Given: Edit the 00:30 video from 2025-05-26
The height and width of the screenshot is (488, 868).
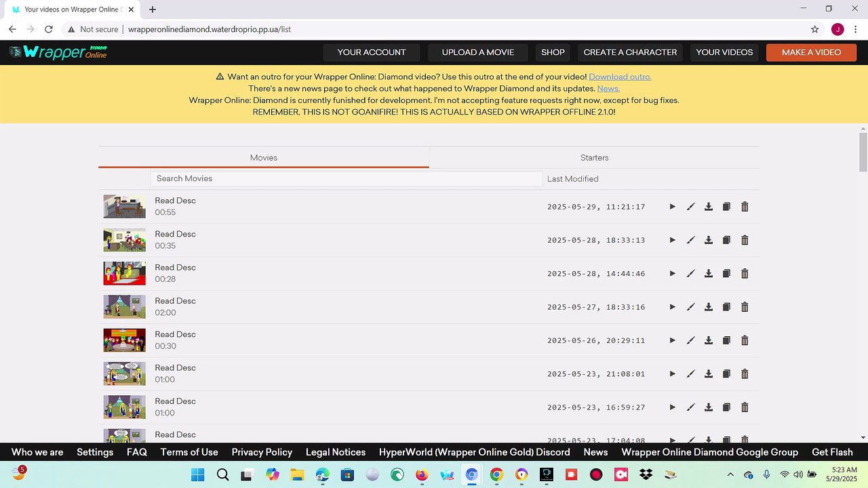Looking at the screenshot, I should [x=690, y=340].
